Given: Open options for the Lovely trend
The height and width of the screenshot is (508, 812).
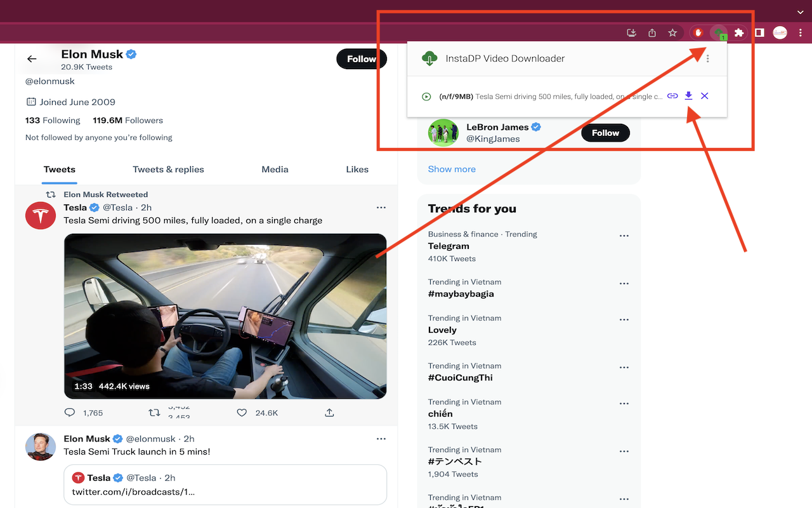Looking at the screenshot, I should [x=624, y=319].
